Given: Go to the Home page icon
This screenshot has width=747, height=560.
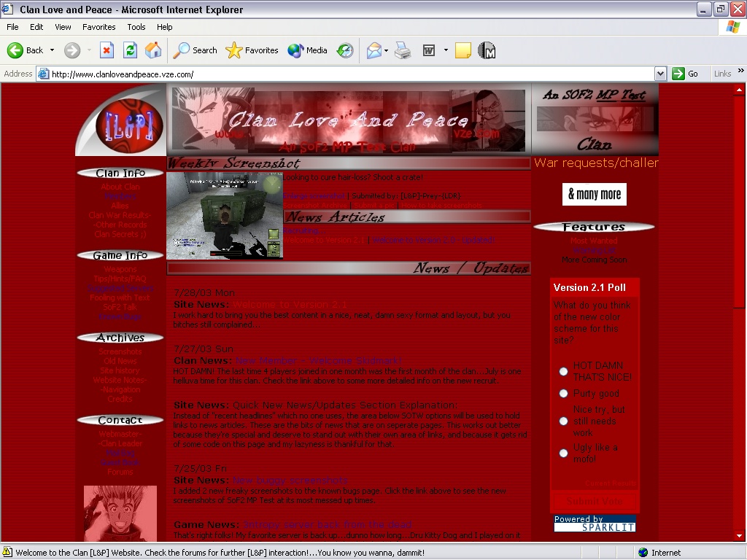Looking at the screenshot, I should (153, 50).
